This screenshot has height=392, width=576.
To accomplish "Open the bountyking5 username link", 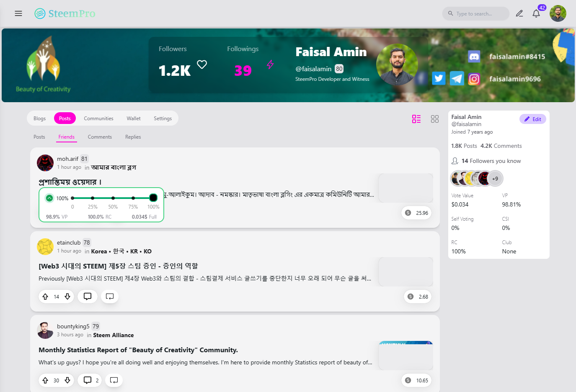I will [73, 326].
